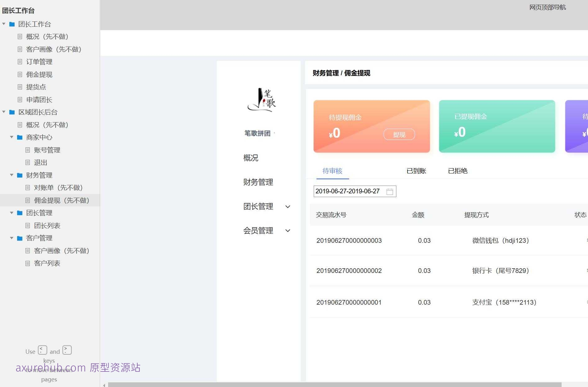Switch to the 已到账 tab
The image size is (588, 387).
(x=416, y=171)
